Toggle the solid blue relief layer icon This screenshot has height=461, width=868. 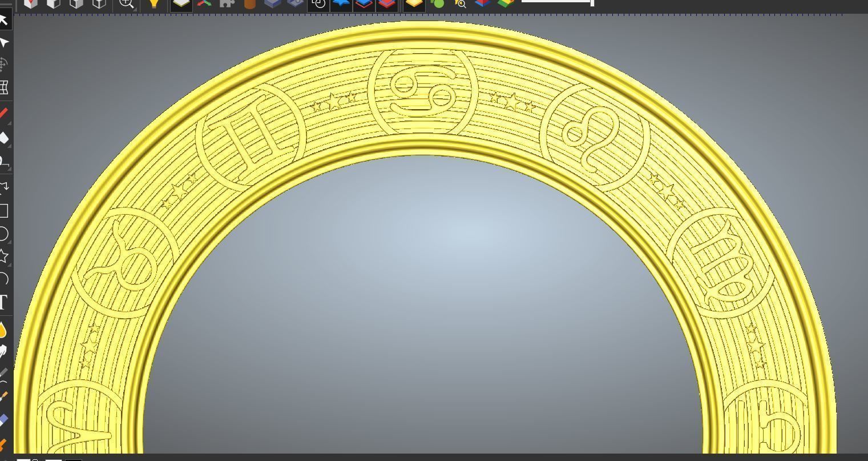341,5
